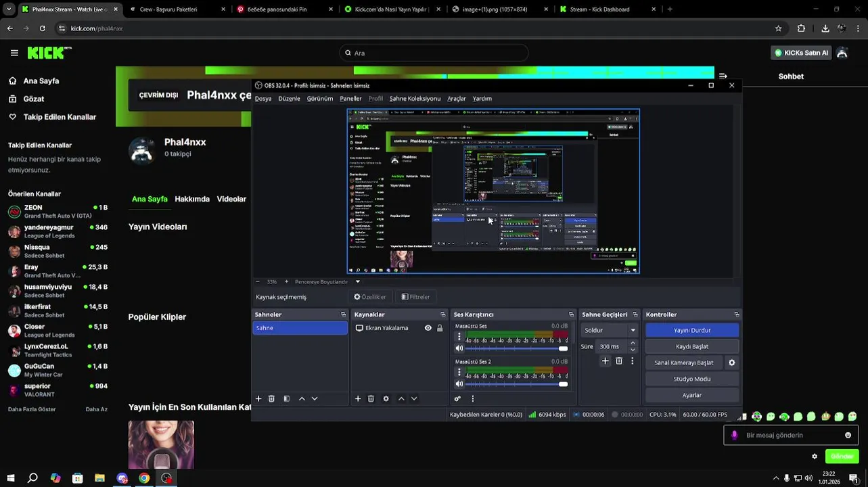
Task: Open transition properties three-dot menu
Action: point(633,361)
